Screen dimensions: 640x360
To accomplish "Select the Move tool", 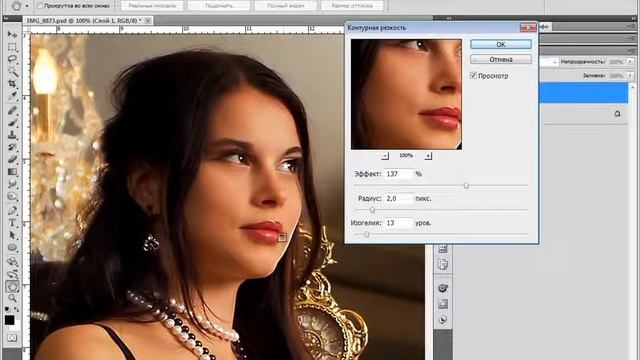I will [12, 35].
